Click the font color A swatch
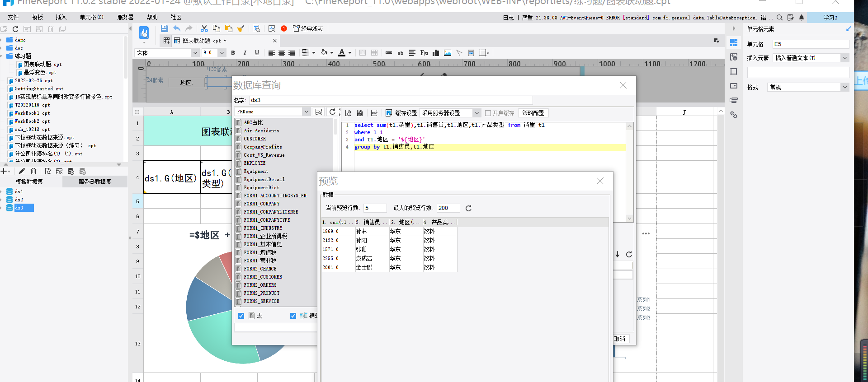The image size is (868, 382). (x=342, y=53)
